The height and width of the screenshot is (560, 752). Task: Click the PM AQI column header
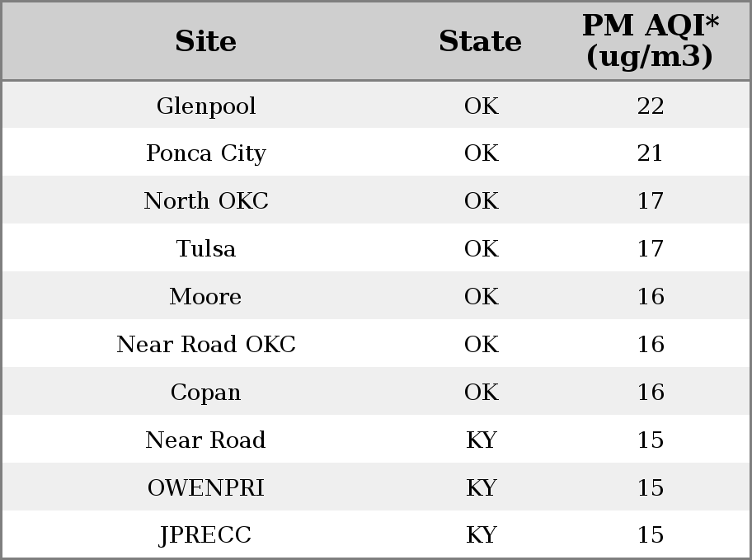[x=651, y=40]
